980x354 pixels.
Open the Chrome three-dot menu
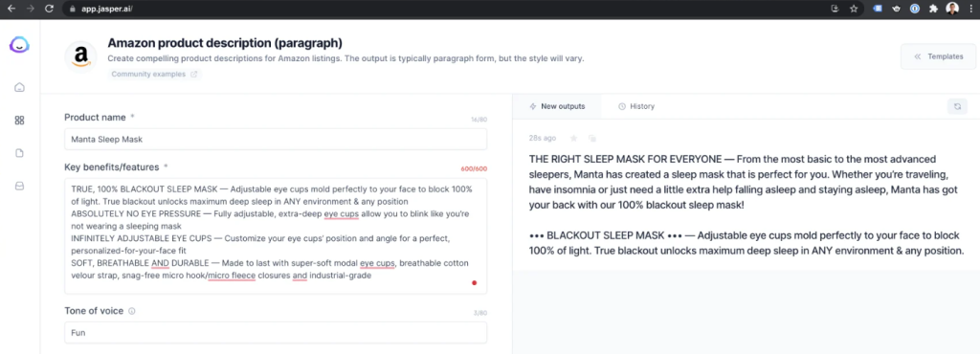pos(970,9)
